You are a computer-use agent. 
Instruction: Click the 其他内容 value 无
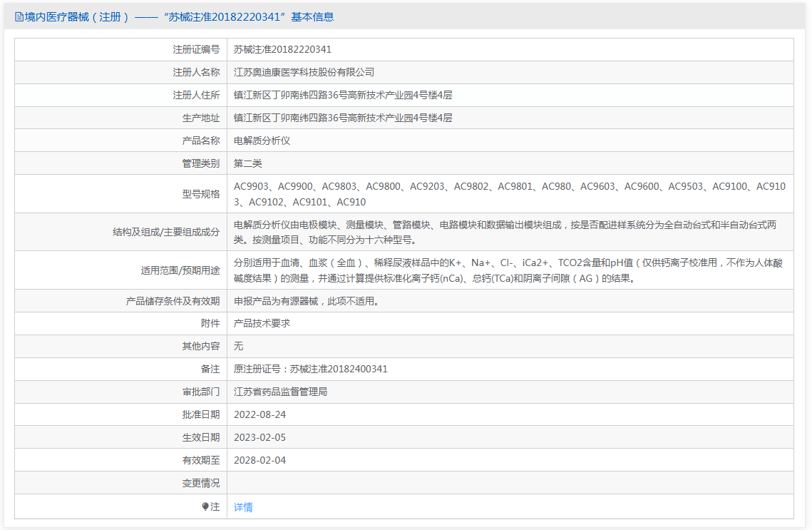pos(238,346)
